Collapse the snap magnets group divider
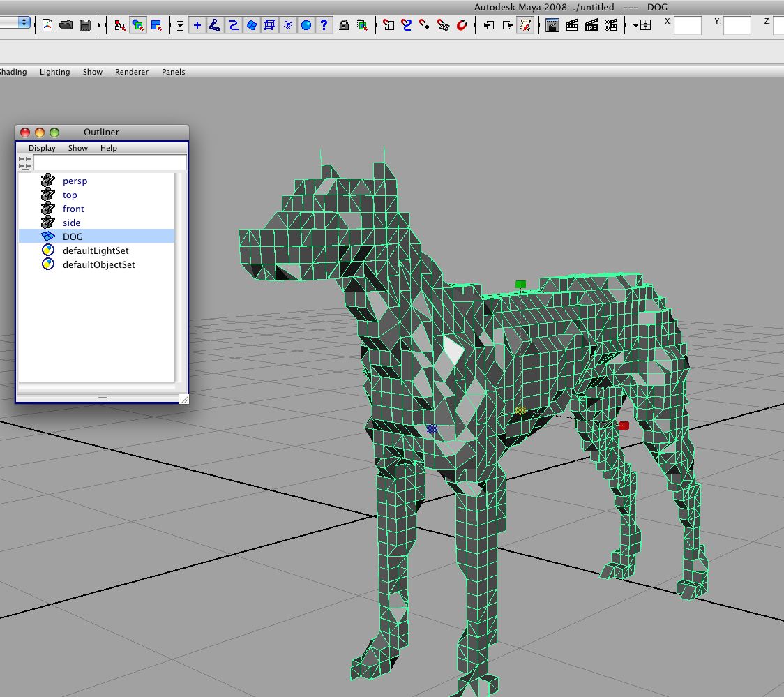This screenshot has height=697, width=784. click(375, 25)
